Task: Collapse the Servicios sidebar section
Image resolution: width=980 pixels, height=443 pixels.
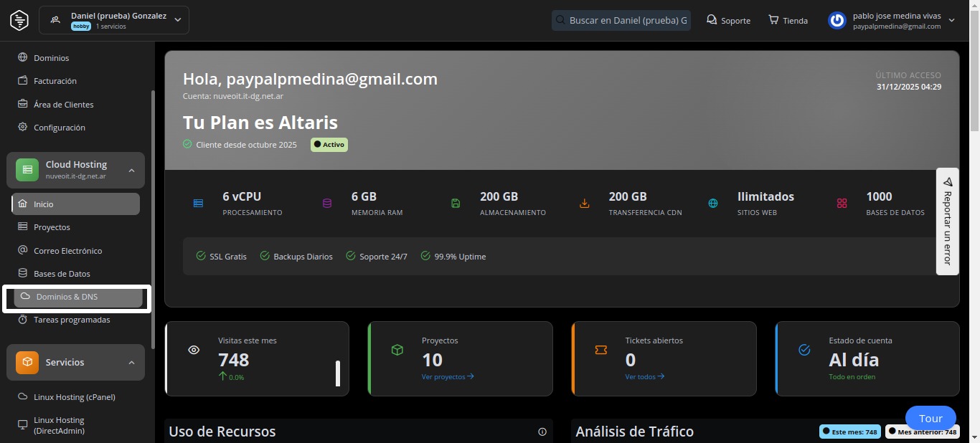Action: click(131, 363)
